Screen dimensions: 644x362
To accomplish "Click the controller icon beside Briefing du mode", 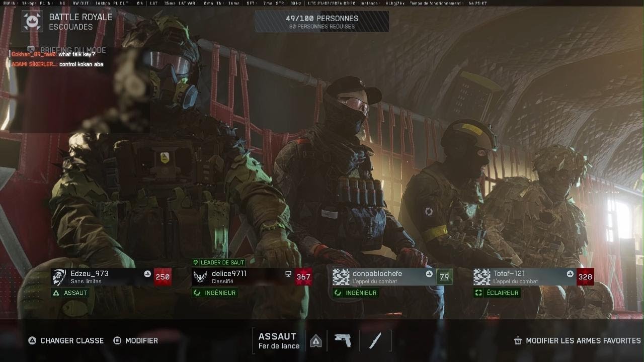I will pyautogui.click(x=31, y=50).
